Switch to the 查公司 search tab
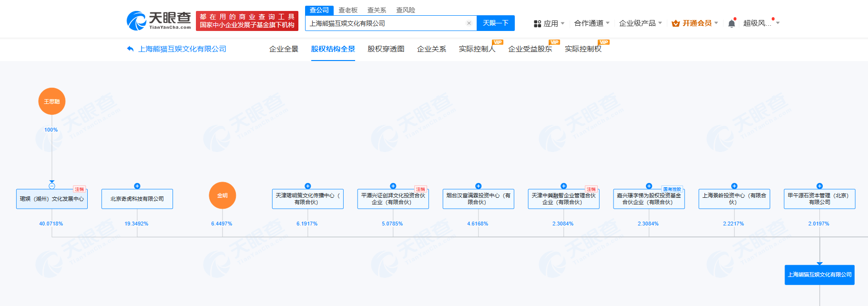This screenshot has height=306, width=868. [x=319, y=10]
